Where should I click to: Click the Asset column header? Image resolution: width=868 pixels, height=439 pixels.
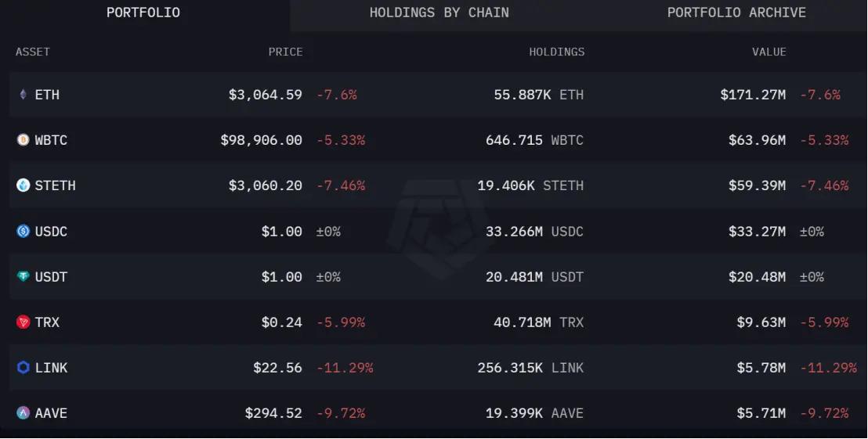point(33,52)
